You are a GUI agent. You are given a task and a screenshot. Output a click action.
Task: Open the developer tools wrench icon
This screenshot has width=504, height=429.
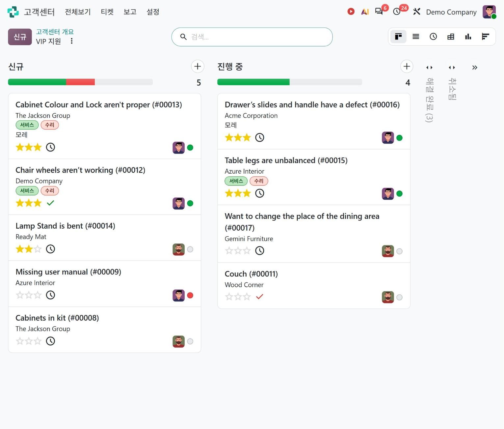[417, 12]
